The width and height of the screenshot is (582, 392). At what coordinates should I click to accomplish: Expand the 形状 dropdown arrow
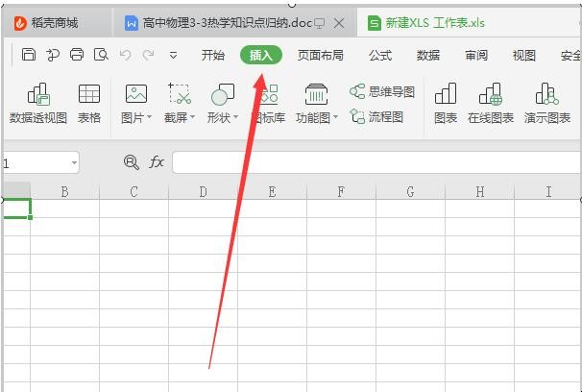235,117
